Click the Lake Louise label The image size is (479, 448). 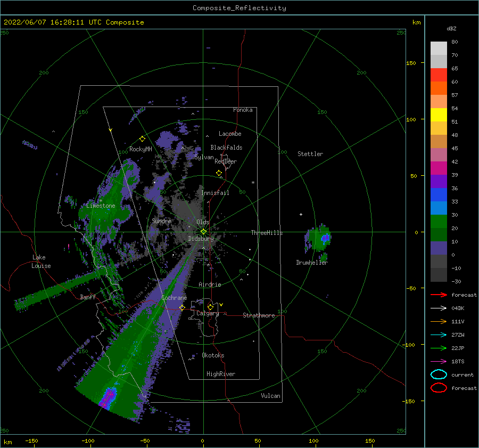tap(42, 262)
